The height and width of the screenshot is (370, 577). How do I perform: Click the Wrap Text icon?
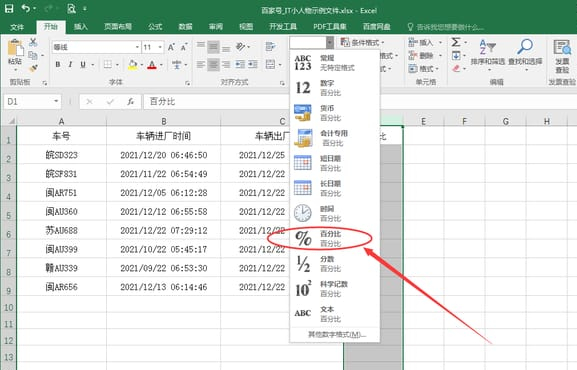point(270,46)
